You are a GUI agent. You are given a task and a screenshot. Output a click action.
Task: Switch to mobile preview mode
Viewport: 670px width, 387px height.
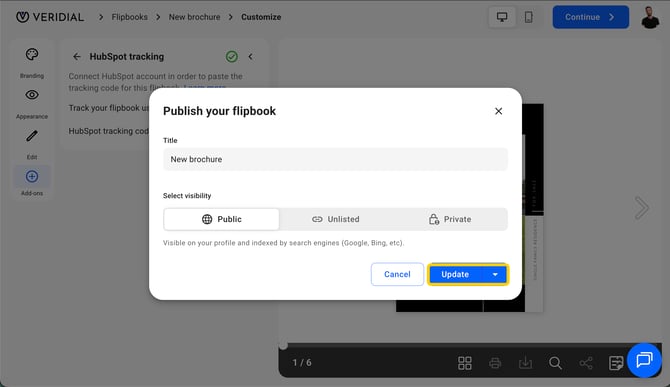pyautogui.click(x=529, y=17)
